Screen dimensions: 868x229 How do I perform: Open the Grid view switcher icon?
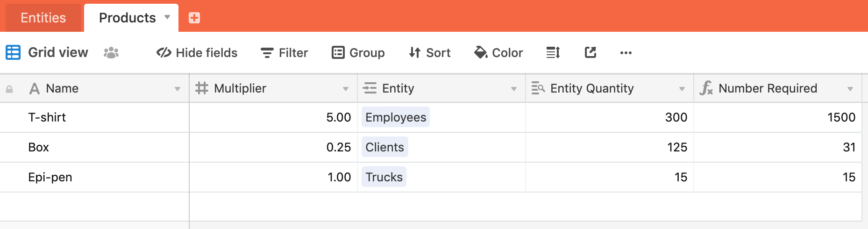click(x=13, y=52)
